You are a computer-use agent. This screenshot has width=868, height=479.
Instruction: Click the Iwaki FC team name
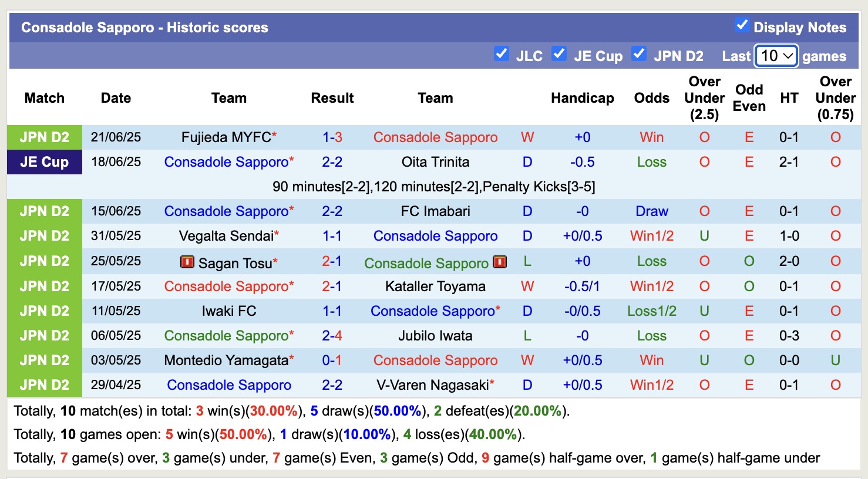(229, 311)
